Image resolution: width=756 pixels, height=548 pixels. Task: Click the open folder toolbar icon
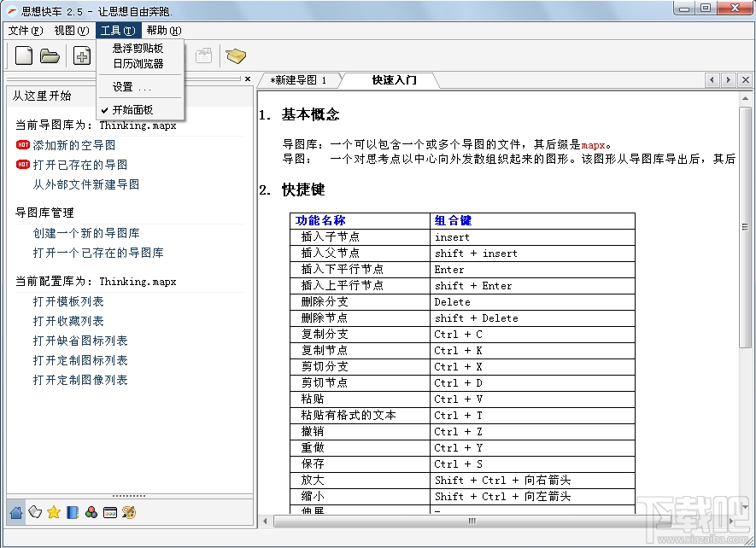pos(50,56)
